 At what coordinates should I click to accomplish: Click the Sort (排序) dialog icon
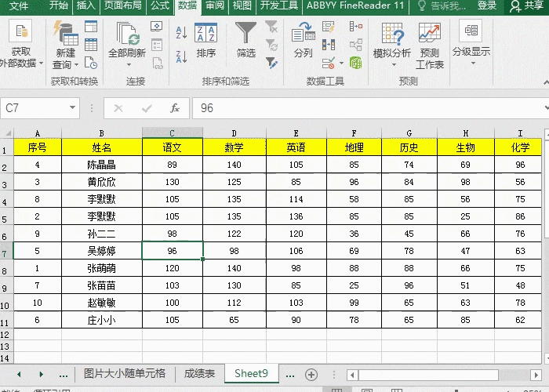205,34
